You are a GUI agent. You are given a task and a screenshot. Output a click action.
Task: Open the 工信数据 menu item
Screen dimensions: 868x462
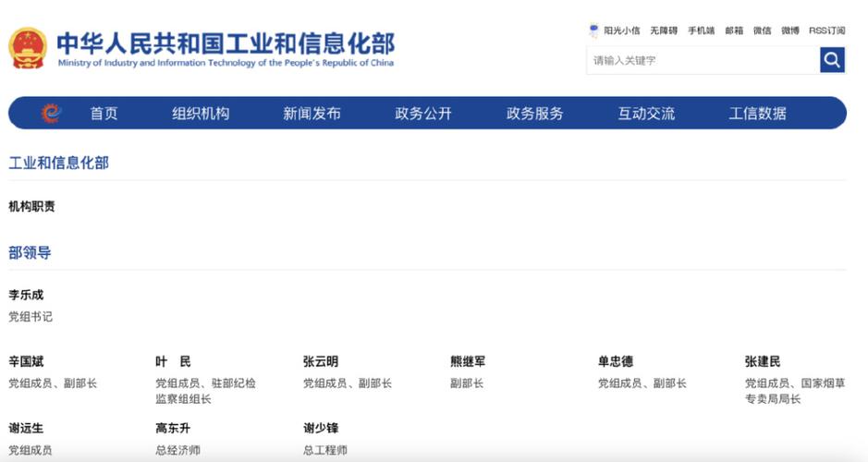pyautogui.click(x=757, y=114)
